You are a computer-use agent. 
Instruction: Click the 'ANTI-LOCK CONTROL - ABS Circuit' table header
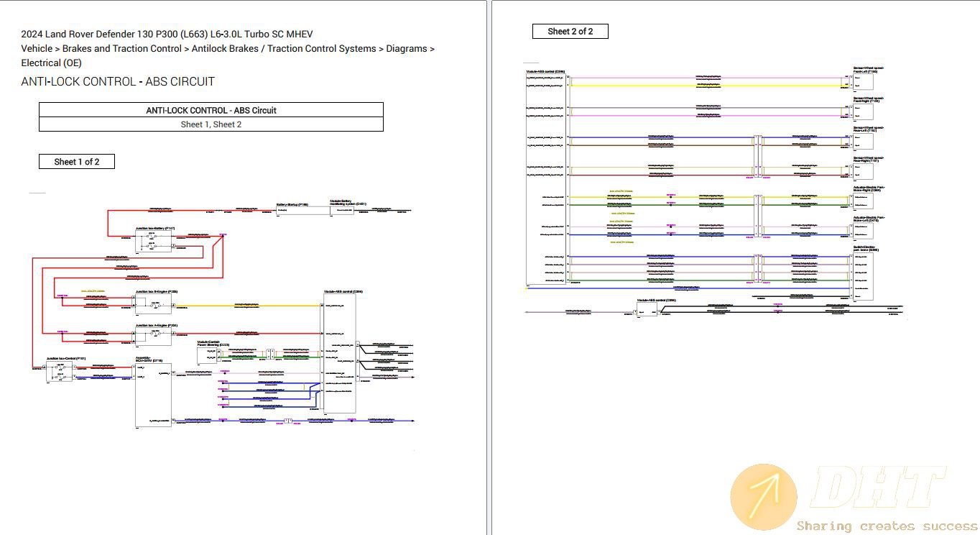pyautogui.click(x=211, y=110)
